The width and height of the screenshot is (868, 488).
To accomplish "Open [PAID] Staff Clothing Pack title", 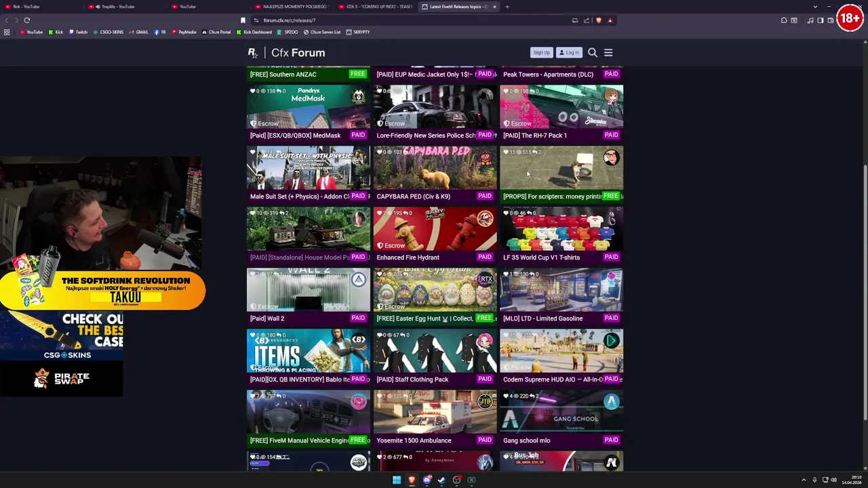I will (x=412, y=380).
